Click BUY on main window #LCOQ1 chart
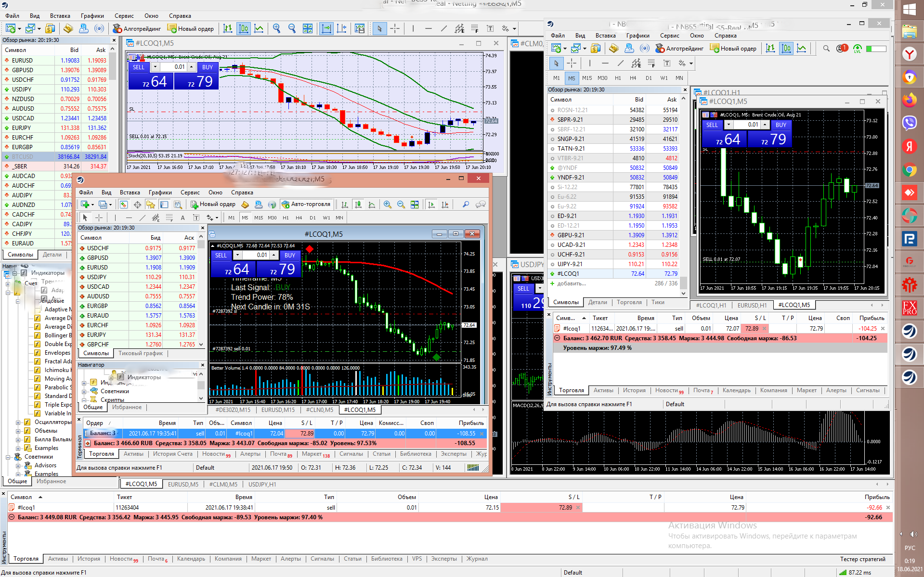This screenshot has height=577, width=924. click(208, 67)
